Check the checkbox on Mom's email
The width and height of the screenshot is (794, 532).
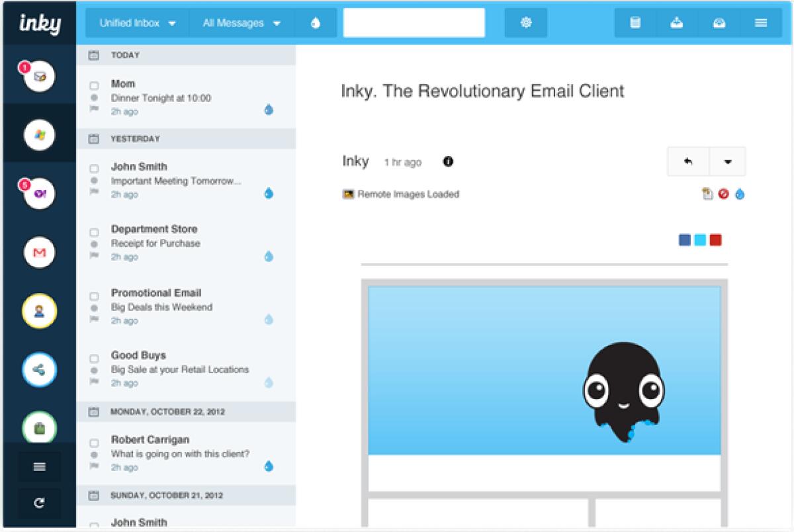(93, 84)
